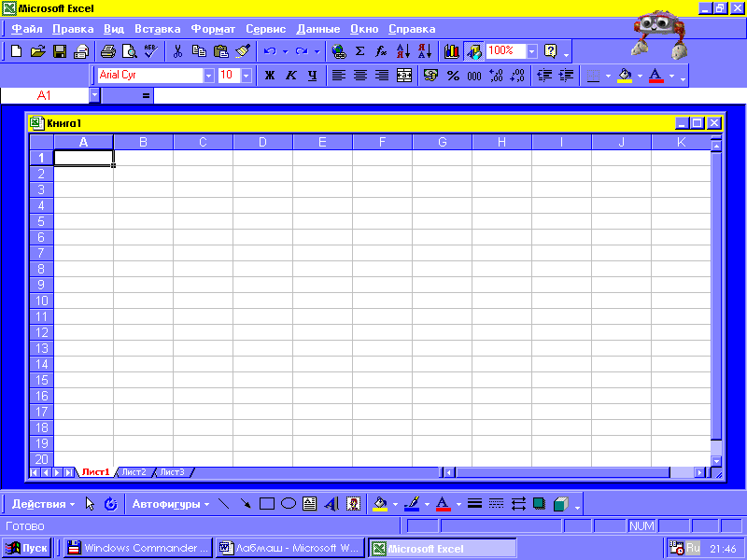Select the oval drawing tool
Screen dimensions: 747x560
(289, 504)
